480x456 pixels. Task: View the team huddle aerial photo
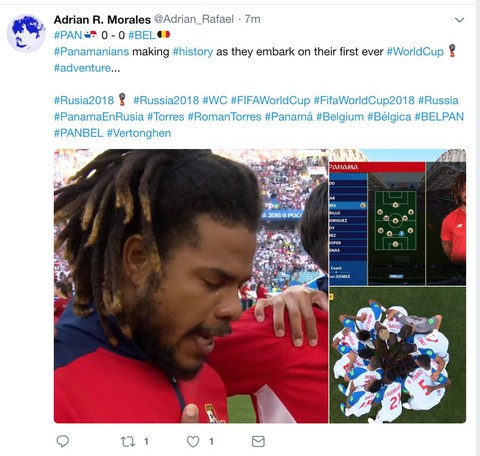click(397, 355)
